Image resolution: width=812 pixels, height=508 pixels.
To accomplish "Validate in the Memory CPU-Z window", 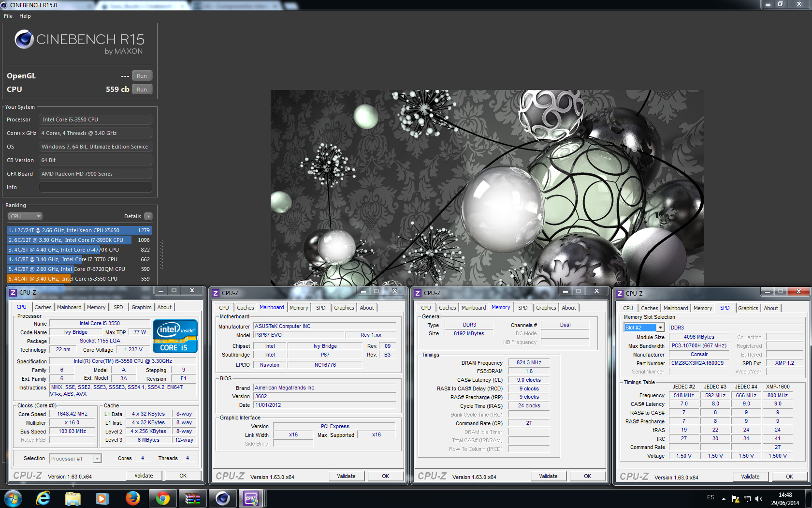I will point(548,476).
